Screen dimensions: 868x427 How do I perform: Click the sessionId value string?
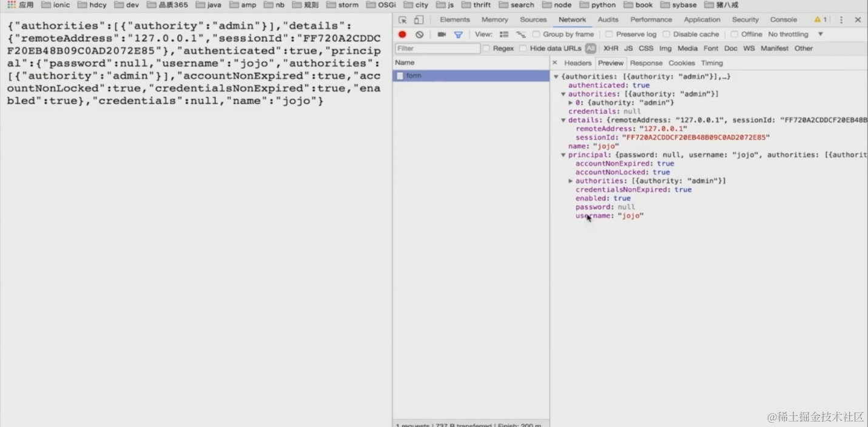click(x=696, y=138)
